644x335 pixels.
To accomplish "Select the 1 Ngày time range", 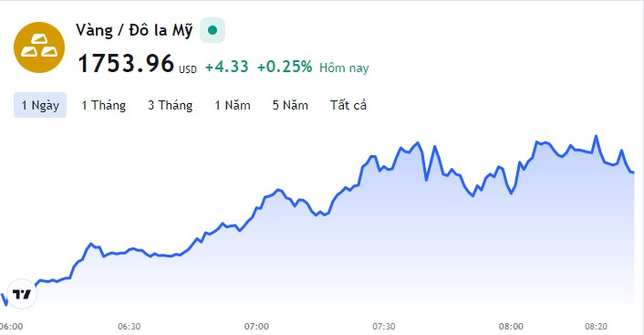I will (40, 105).
